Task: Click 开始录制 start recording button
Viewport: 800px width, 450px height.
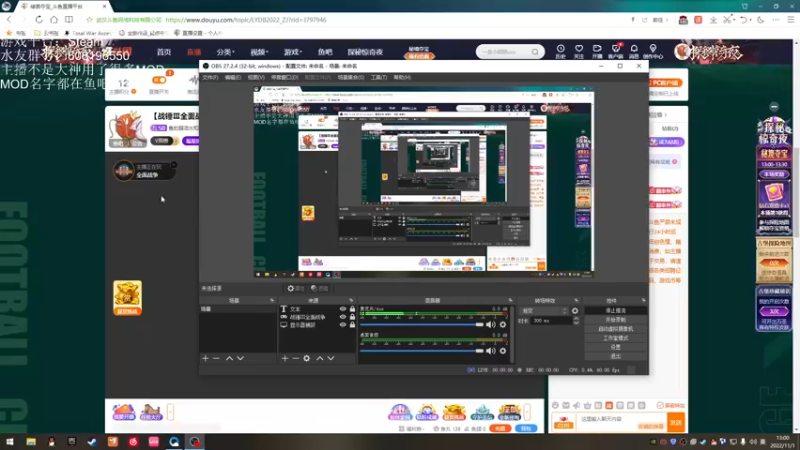Action: coord(615,320)
